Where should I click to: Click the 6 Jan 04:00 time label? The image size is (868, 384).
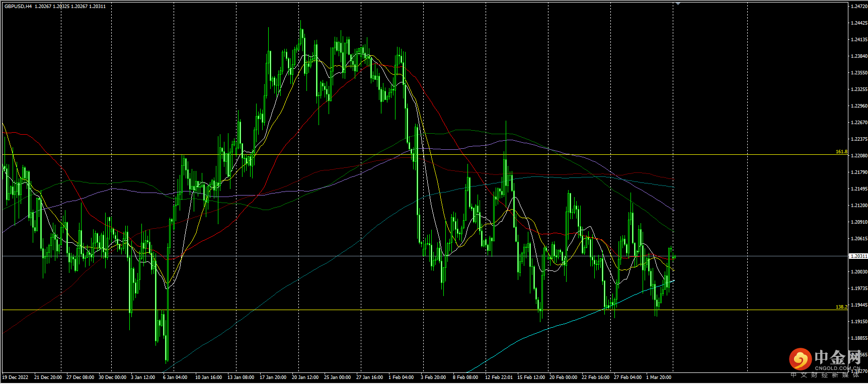[175, 377]
